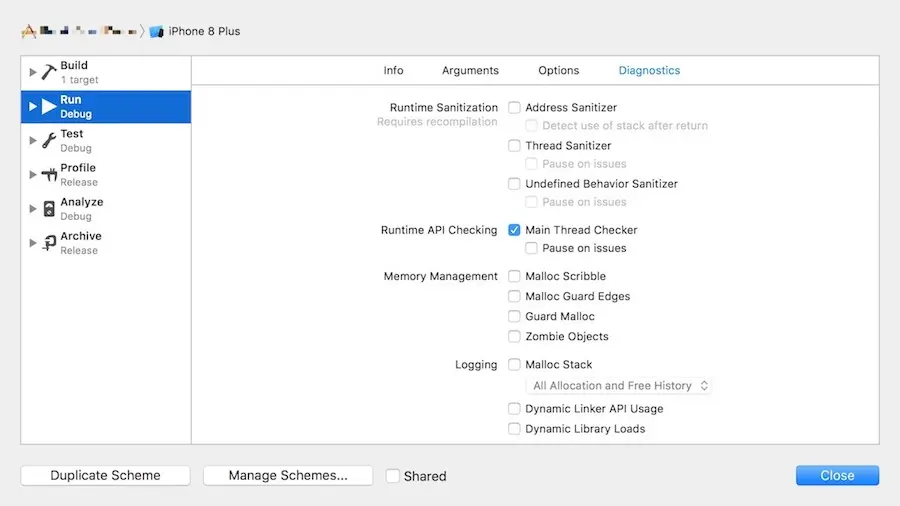
Task: Select the Archive Release row
Action: tap(105, 243)
